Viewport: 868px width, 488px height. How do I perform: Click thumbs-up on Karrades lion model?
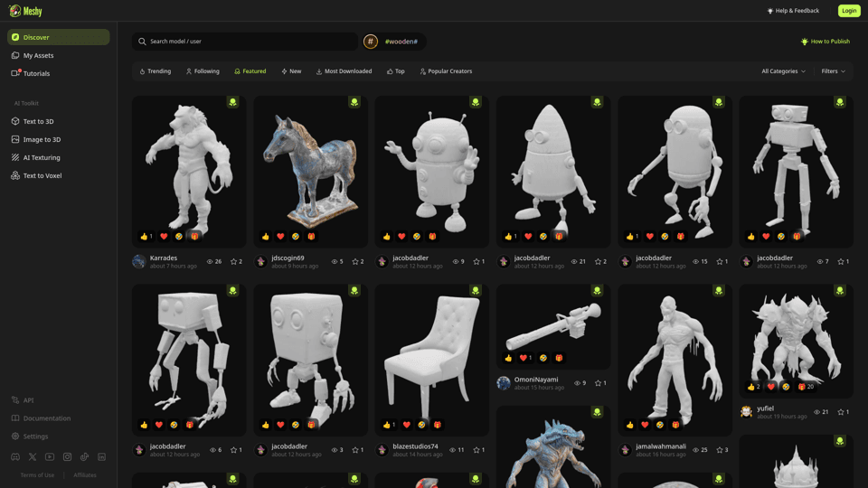coord(145,236)
